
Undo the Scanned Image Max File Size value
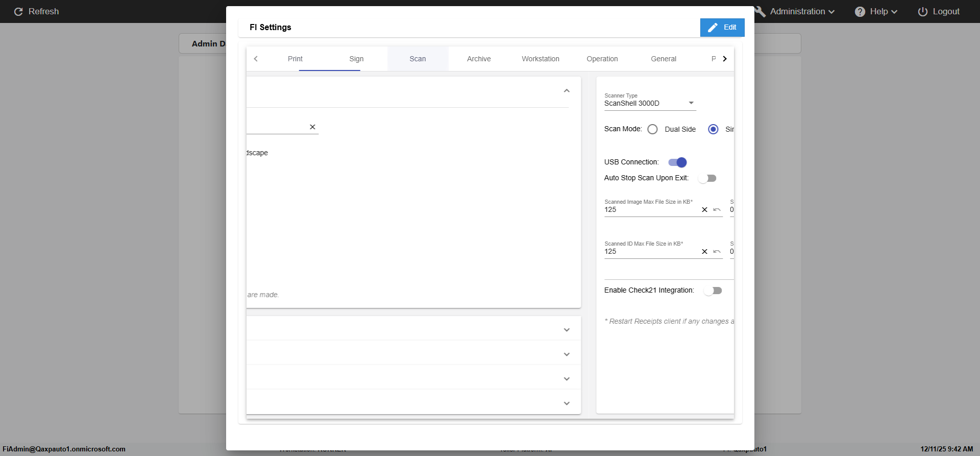[717, 210]
